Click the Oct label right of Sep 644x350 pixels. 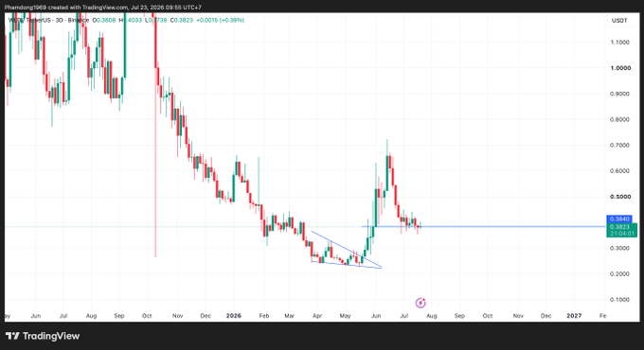(488, 316)
